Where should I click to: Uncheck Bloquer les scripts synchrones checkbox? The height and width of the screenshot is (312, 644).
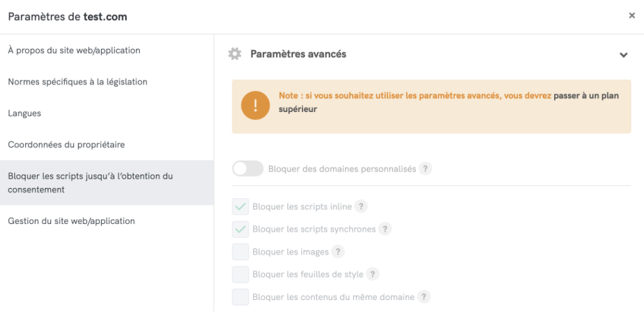(x=240, y=229)
